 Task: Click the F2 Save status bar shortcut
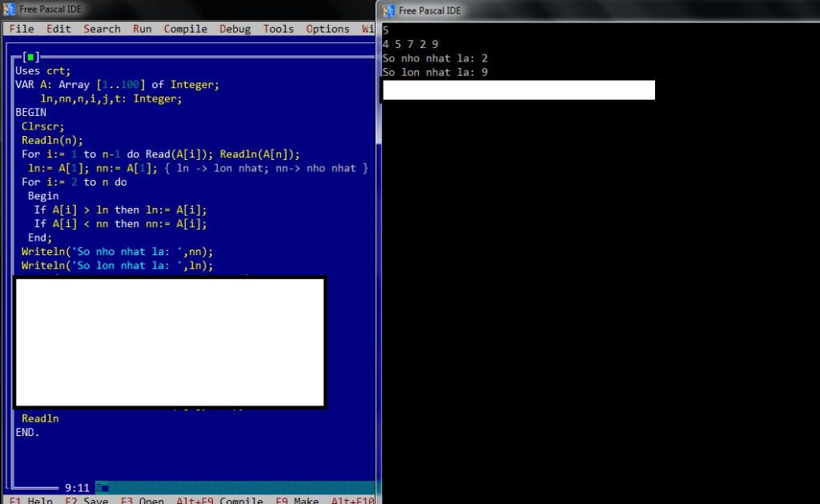(86, 500)
